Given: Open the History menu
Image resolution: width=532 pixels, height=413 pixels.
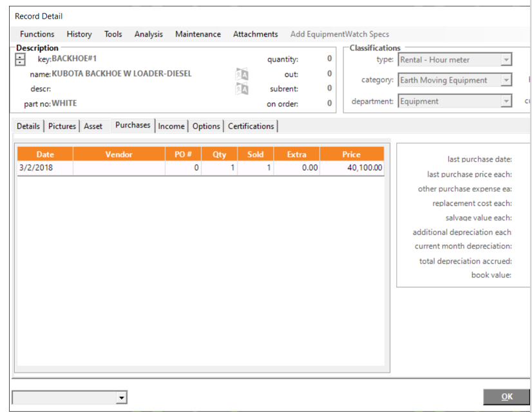Looking at the screenshot, I should [79, 34].
